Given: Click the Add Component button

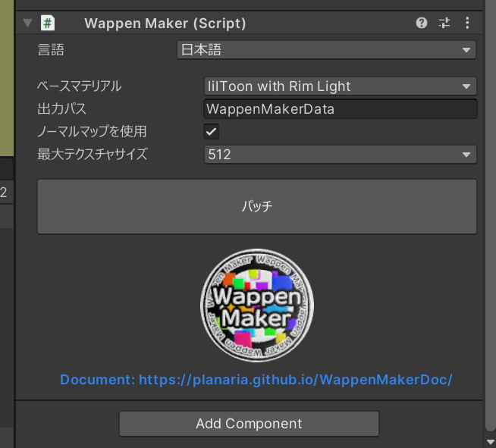Looking at the screenshot, I should click(x=249, y=424).
